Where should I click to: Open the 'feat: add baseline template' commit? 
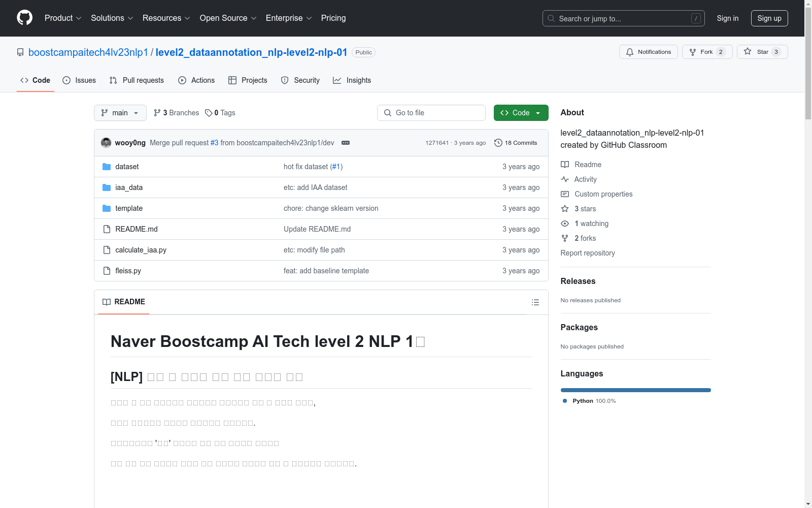point(326,271)
